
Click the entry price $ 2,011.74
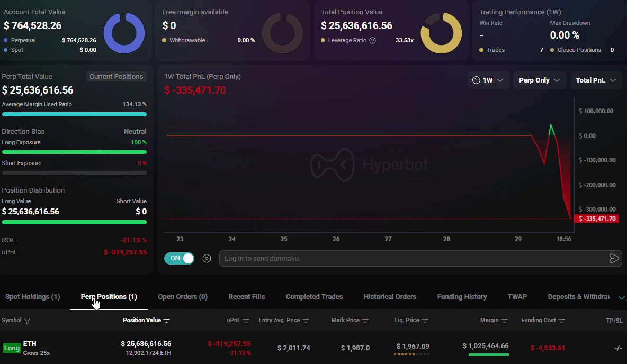[x=294, y=348]
